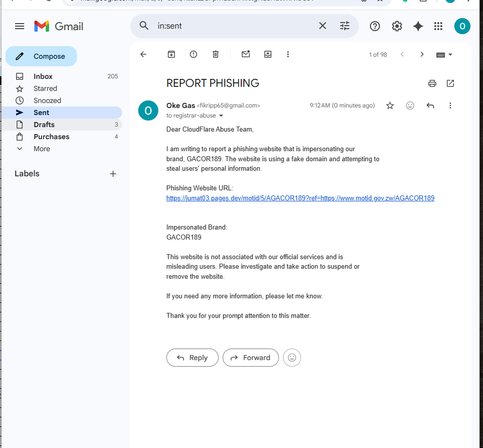Click the Reply button below the email

point(192,358)
